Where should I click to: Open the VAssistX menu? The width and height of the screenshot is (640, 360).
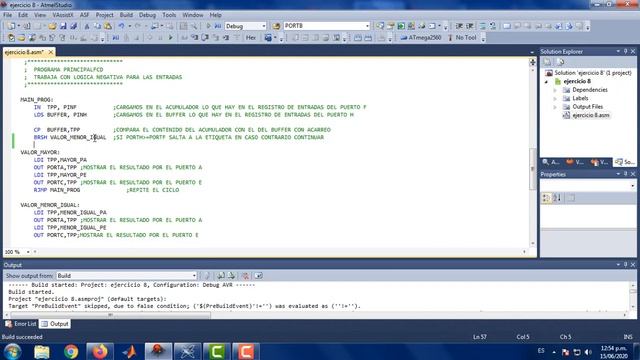pos(62,15)
